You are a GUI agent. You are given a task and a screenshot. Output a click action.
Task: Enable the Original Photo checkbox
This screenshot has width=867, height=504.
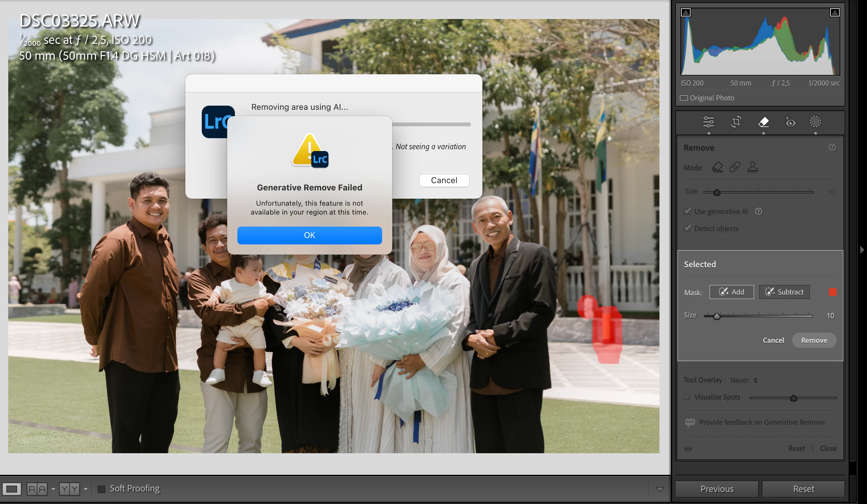[x=684, y=98]
